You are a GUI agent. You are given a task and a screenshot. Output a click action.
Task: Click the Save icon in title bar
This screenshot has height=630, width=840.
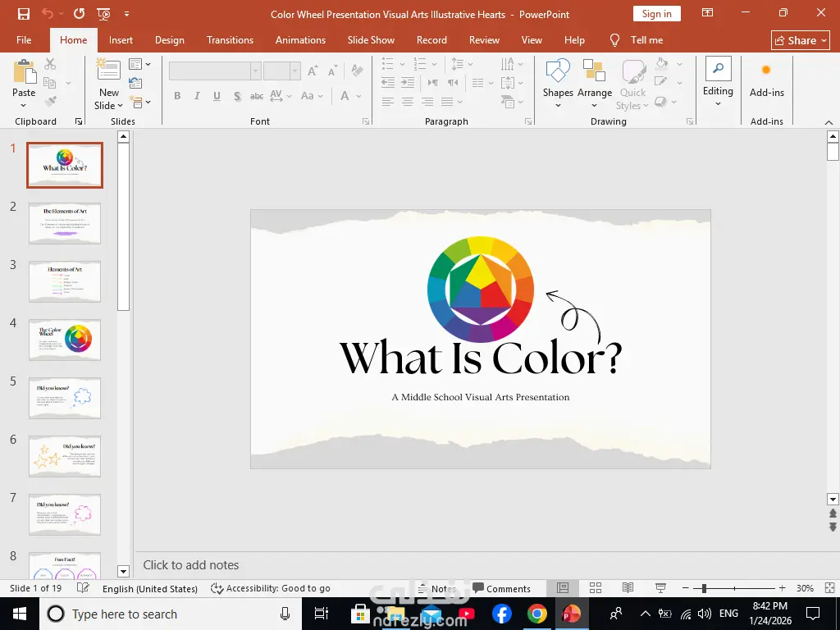coord(24,14)
